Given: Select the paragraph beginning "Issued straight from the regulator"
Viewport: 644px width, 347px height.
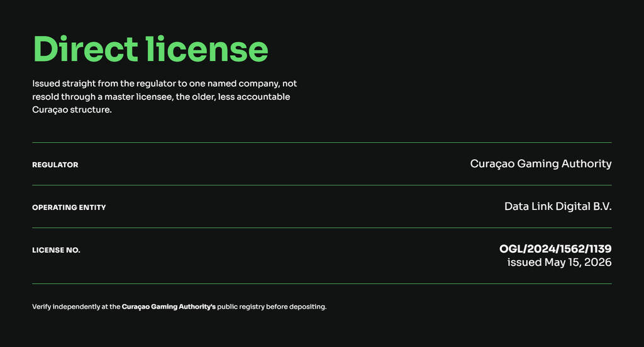Looking at the screenshot, I should pos(164,97).
